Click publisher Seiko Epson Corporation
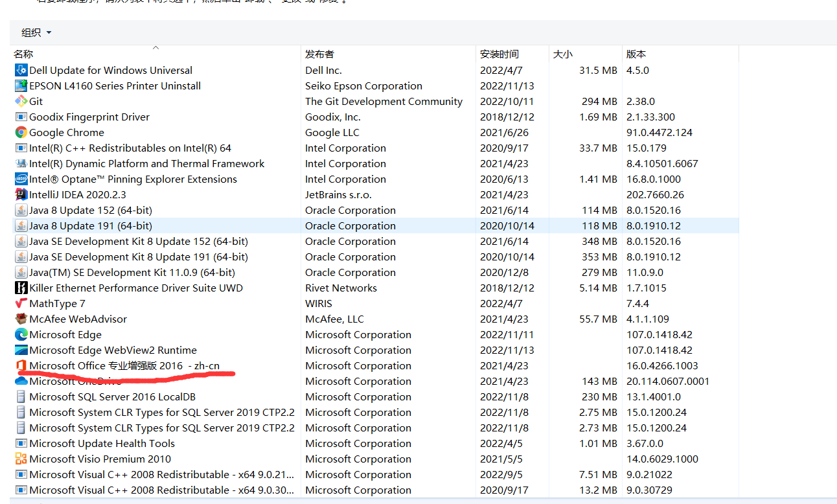The width and height of the screenshot is (837, 504). coord(363,86)
